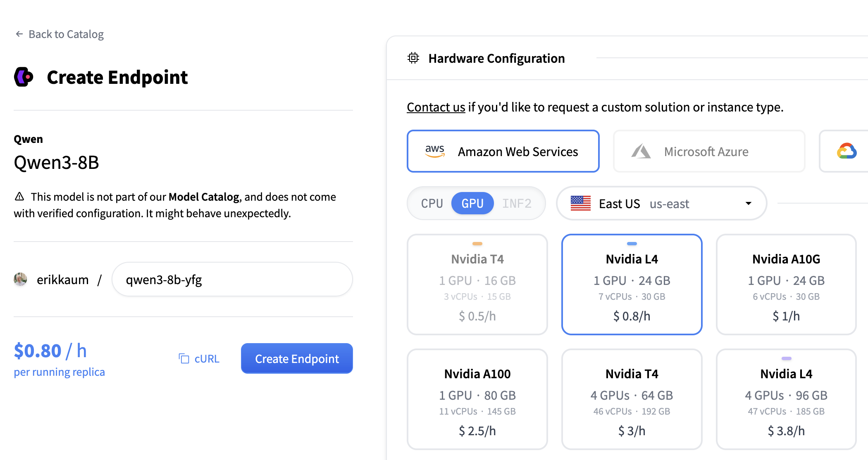Image resolution: width=868 pixels, height=460 pixels.
Task: Select the Nvidia A100 80 GB instance card
Action: 477,399
